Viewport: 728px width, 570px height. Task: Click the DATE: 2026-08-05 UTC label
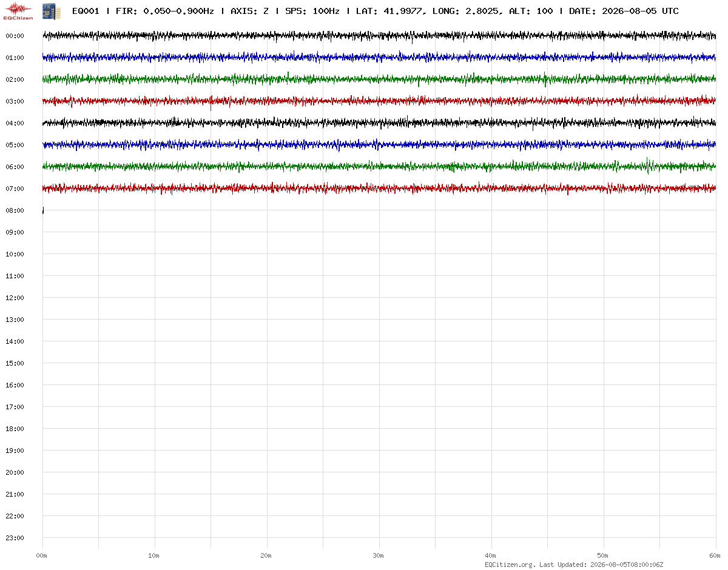point(624,11)
